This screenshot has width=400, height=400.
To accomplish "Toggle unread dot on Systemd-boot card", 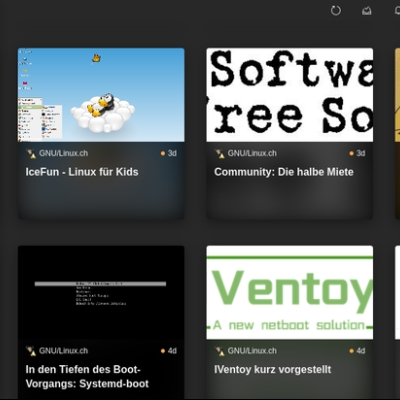I will pos(163,351).
